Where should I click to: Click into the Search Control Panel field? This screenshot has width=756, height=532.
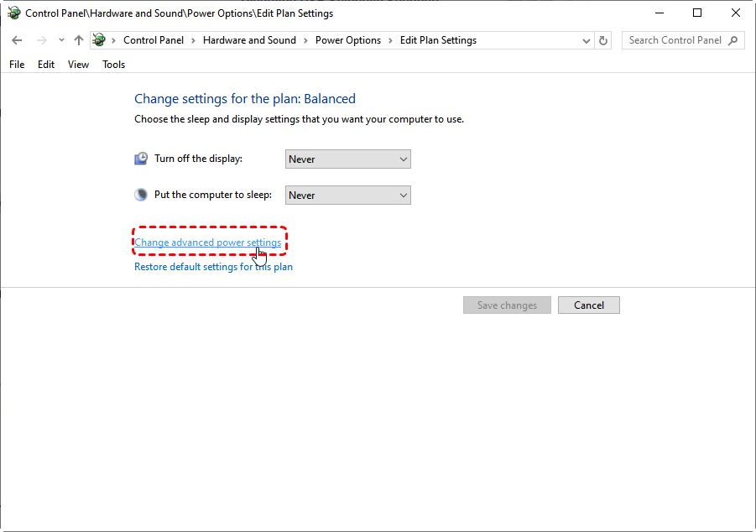coord(675,40)
